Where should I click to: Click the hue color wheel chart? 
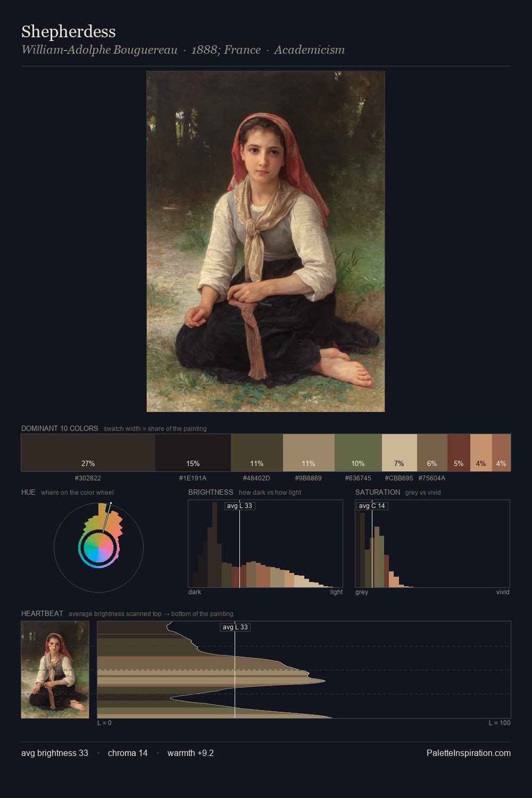click(98, 547)
